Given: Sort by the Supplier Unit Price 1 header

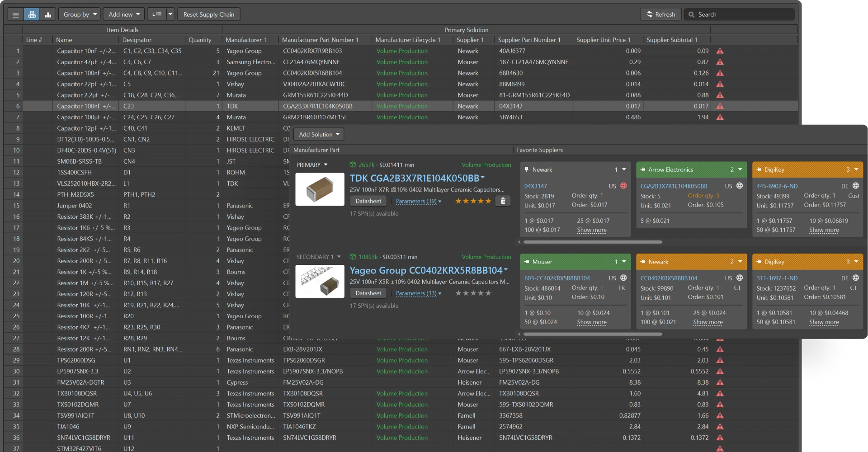Looking at the screenshot, I should click(x=603, y=40).
